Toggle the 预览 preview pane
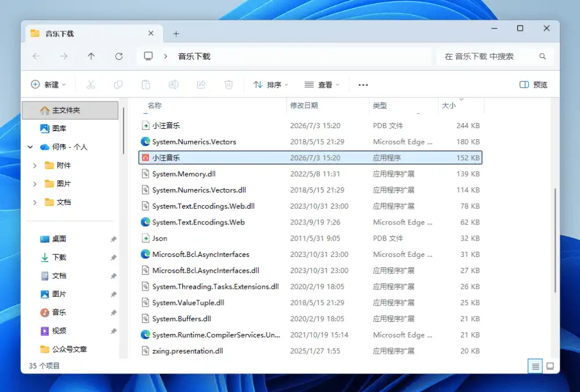 (x=533, y=85)
